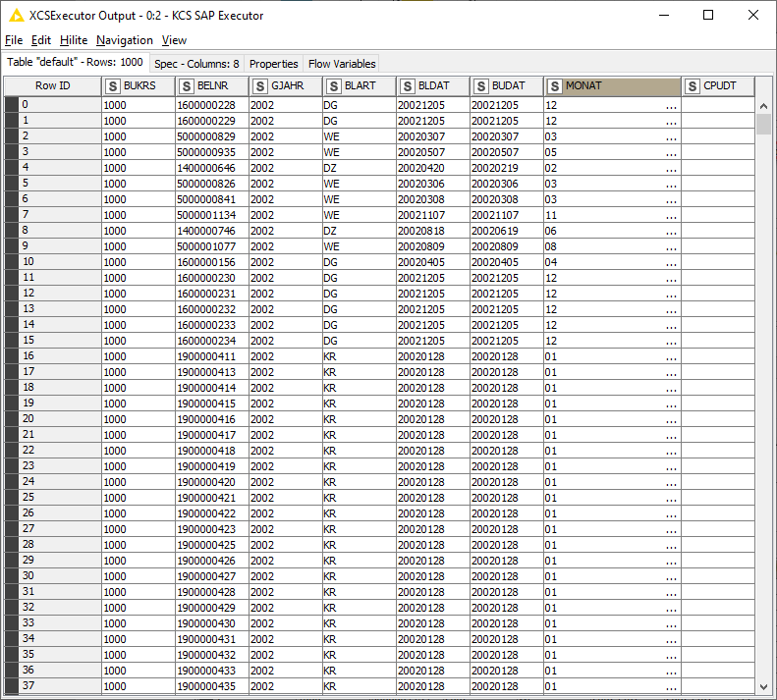The image size is (777, 700).
Task: Switch to the Spec - Columns: 8 tab
Action: (x=196, y=64)
